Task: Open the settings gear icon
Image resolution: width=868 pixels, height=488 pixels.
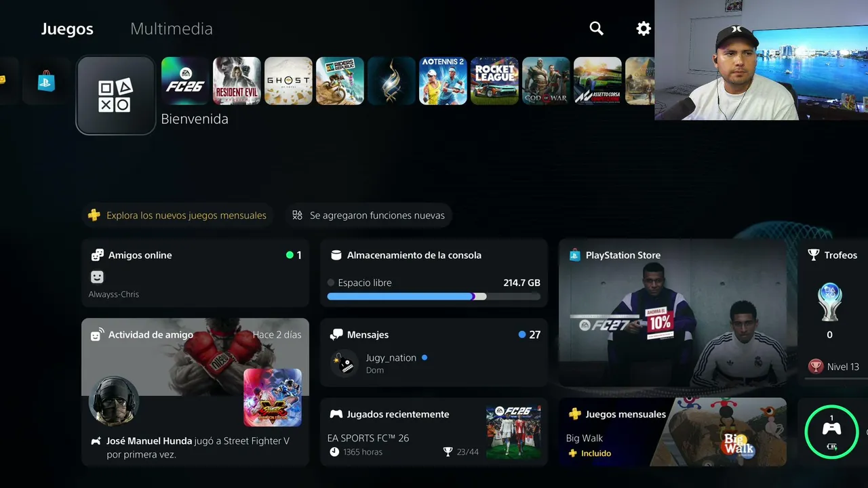Action: coord(644,28)
